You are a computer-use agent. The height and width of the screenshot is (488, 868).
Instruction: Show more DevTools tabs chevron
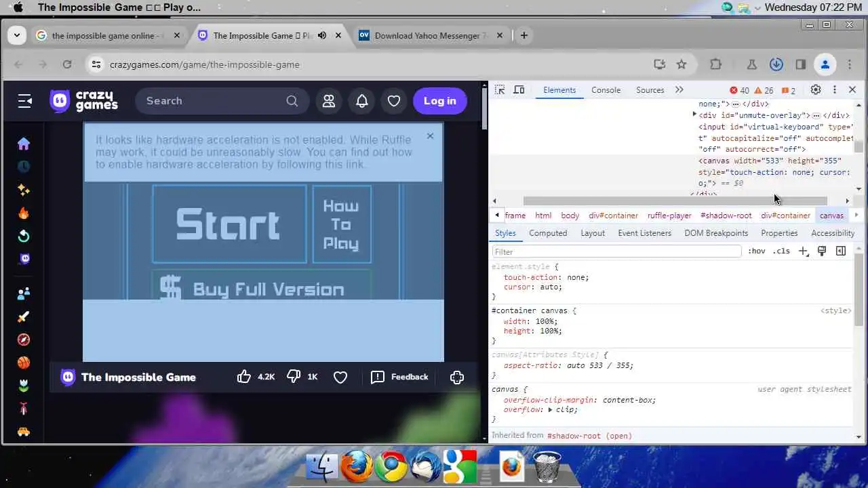(x=679, y=89)
